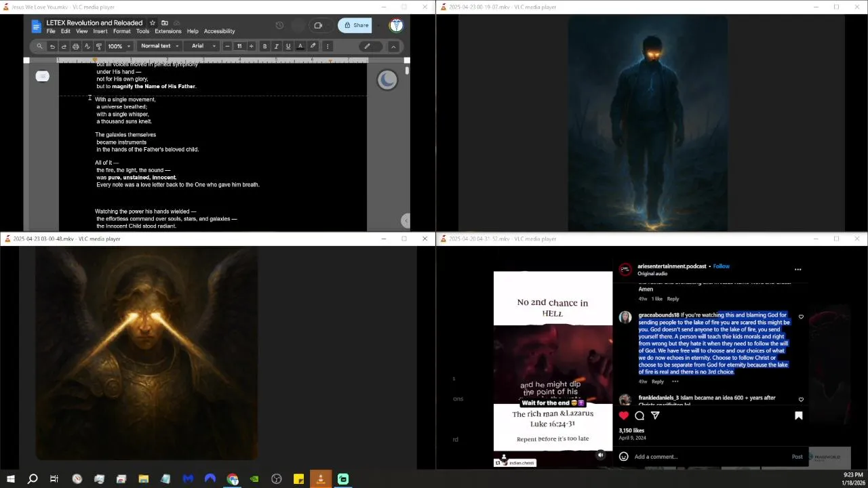Open the video call camera button

click(x=318, y=26)
